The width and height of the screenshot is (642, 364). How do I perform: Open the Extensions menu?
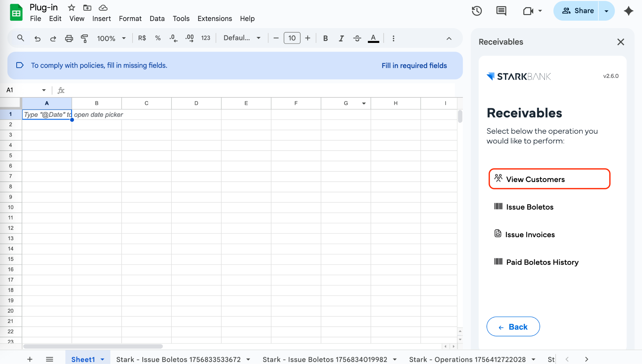click(x=214, y=18)
